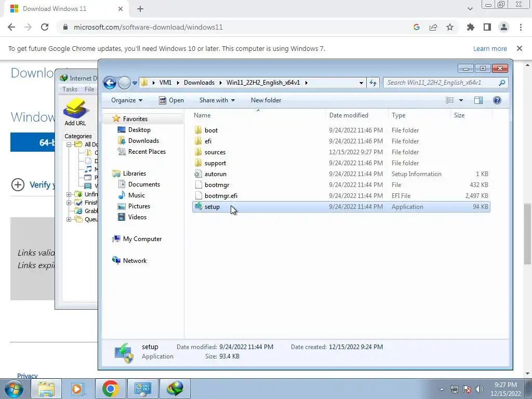Select Desktop under Favorites

tap(139, 129)
